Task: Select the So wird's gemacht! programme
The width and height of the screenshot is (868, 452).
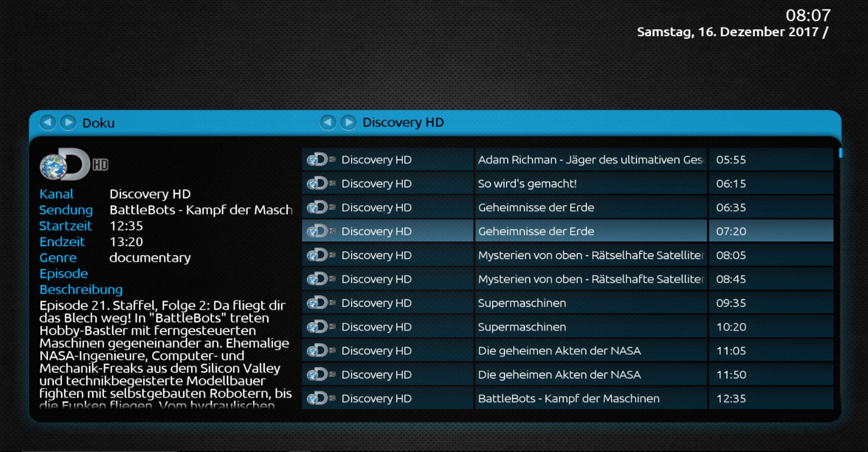Action: (590, 183)
